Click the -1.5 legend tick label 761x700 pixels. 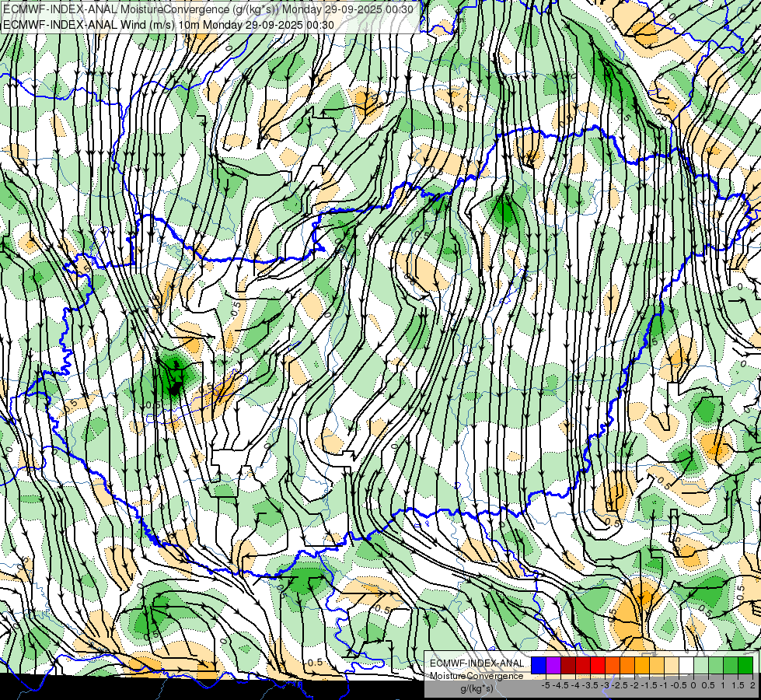649,685
